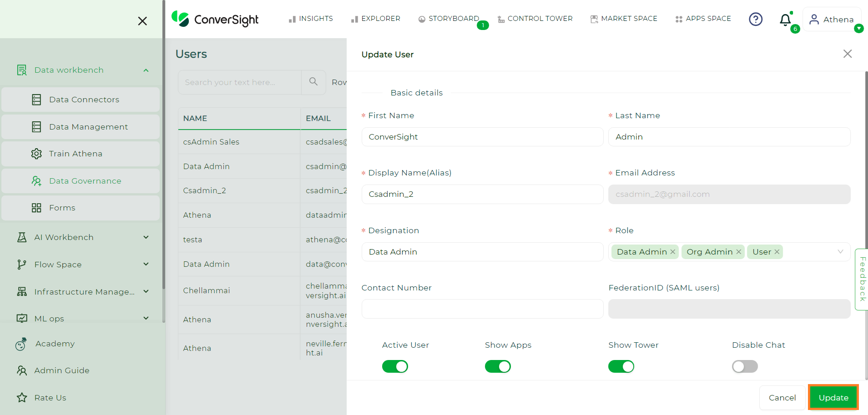Image resolution: width=868 pixels, height=415 pixels.
Task: Remove the Data Admin role tag
Action: [x=673, y=252]
